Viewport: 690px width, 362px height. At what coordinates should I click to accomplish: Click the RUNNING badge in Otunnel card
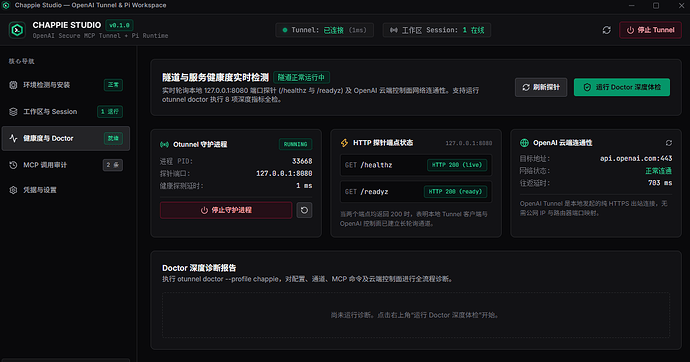pyautogui.click(x=295, y=144)
